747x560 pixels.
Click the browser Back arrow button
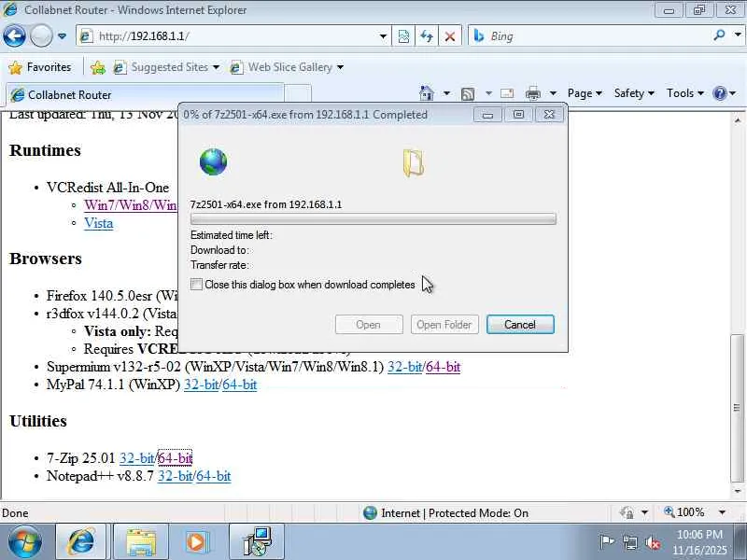(x=14, y=36)
